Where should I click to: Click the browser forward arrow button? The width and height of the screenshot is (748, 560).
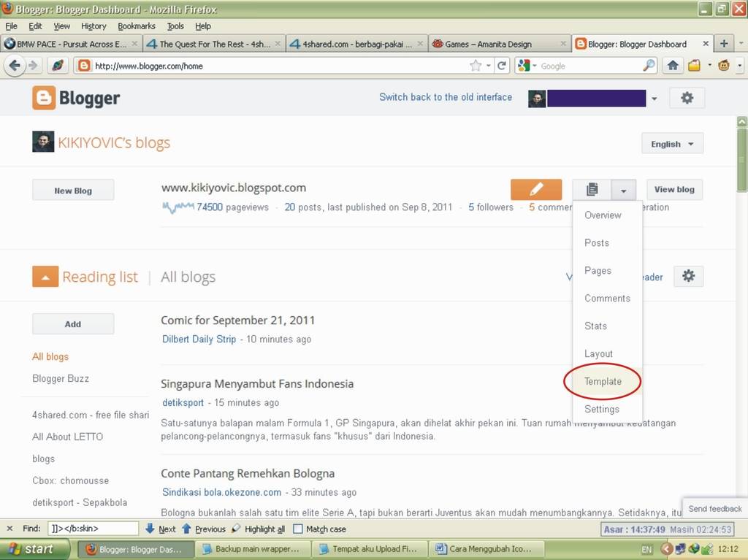pyautogui.click(x=33, y=66)
